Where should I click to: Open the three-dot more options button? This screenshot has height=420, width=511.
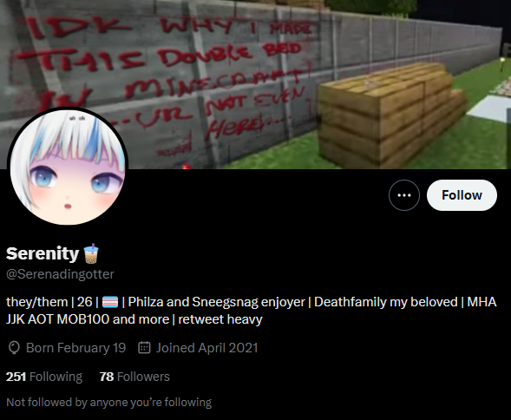(404, 195)
